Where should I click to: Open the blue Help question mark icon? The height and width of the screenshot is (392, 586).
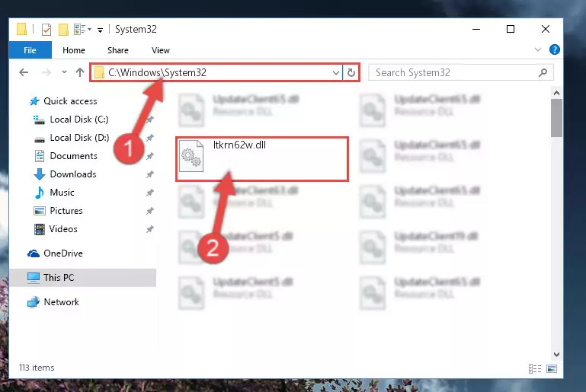coord(555,49)
